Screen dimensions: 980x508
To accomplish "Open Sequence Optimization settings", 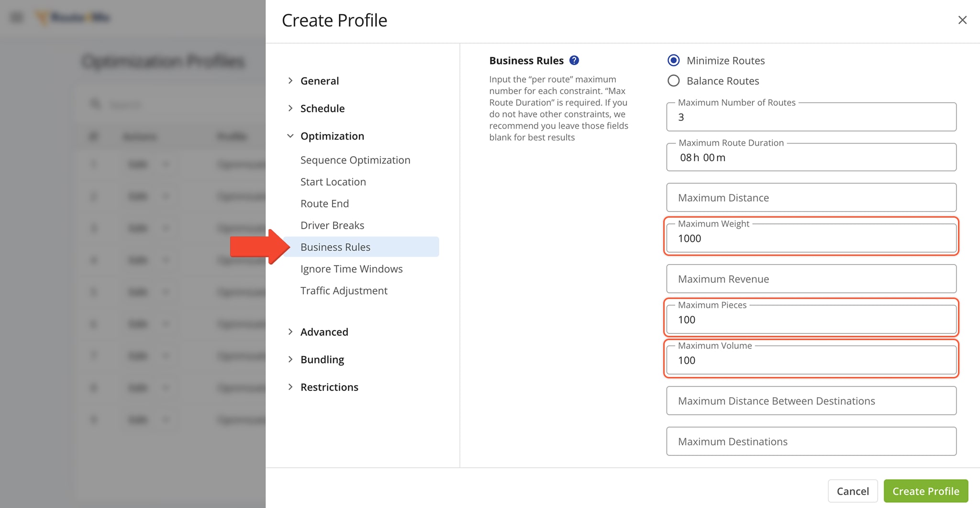I will [355, 160].
